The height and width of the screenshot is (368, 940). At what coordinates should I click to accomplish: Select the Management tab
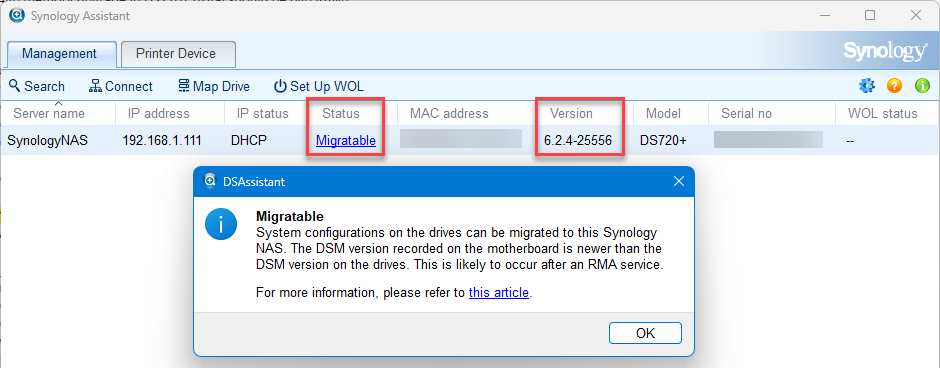pyautogui.click(x=62, y=54)
